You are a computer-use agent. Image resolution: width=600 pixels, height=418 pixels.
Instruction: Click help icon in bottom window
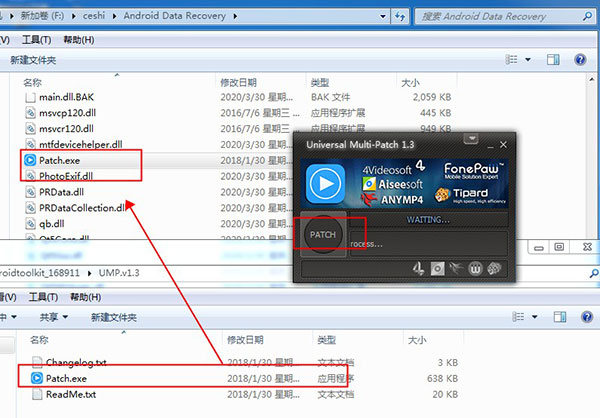point(587,317)
